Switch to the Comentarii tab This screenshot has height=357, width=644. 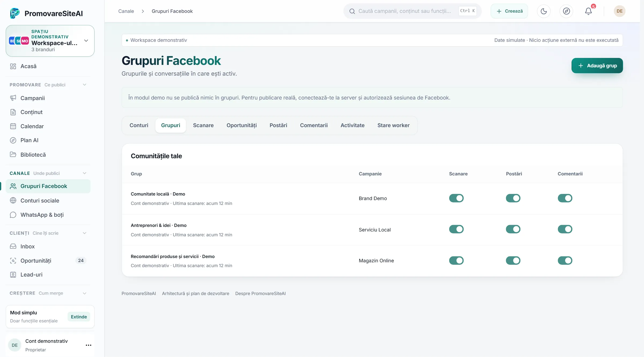pyautogui.click(x=314, y=125)
